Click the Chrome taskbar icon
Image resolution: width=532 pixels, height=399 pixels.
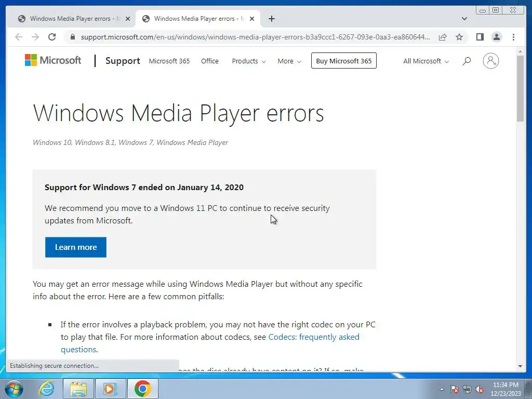click(142, 389)
